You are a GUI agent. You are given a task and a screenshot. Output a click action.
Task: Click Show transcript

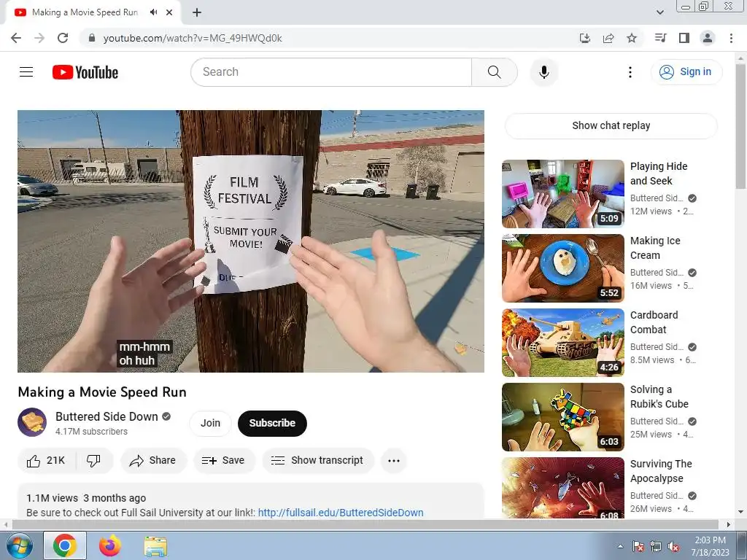point(318,461)
